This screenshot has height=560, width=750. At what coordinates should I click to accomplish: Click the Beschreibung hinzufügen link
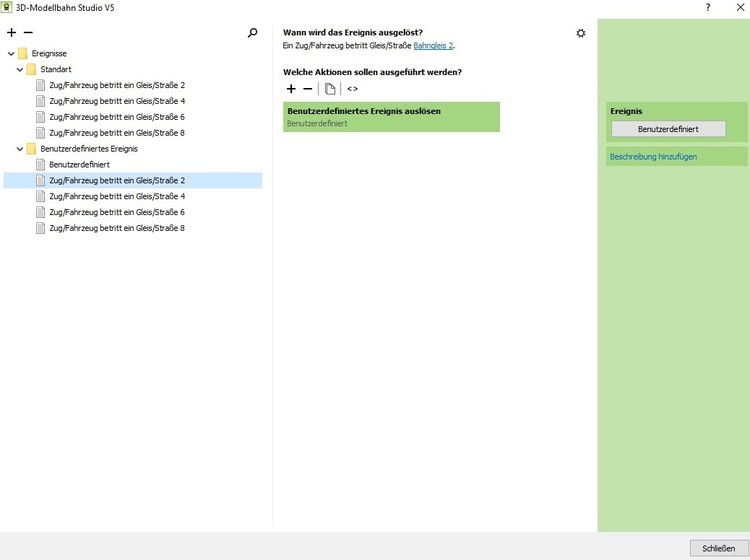point(653,156)
